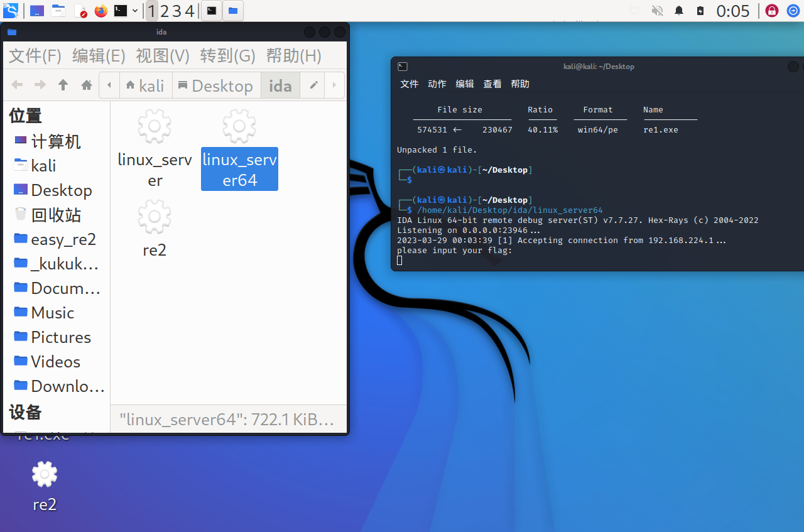Screen dimensions: 804x532
Task: Switch to workspace 4
Action: point(189,11)
